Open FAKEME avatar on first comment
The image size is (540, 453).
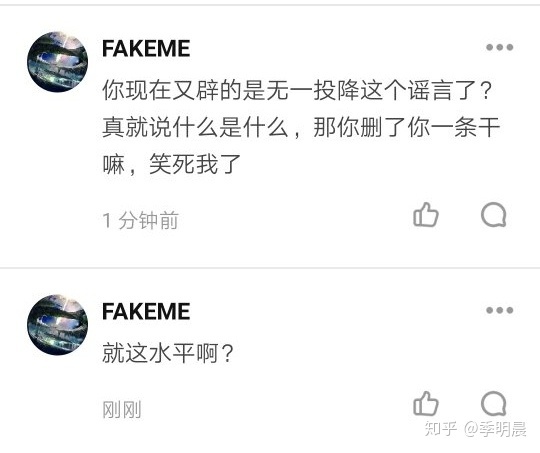(58, 62)
